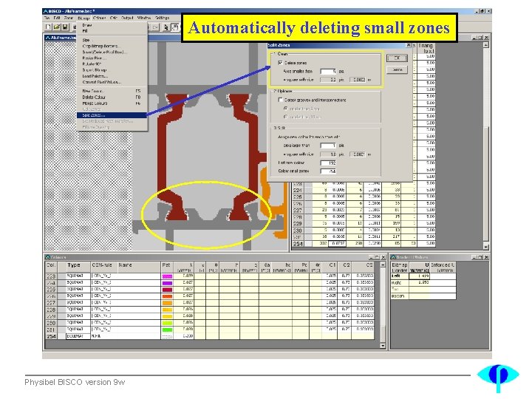Image resolution: width=532 pixels, height=399 pixels.
Task: Click OK in Split Zones dialog
Action: (397, 58)
